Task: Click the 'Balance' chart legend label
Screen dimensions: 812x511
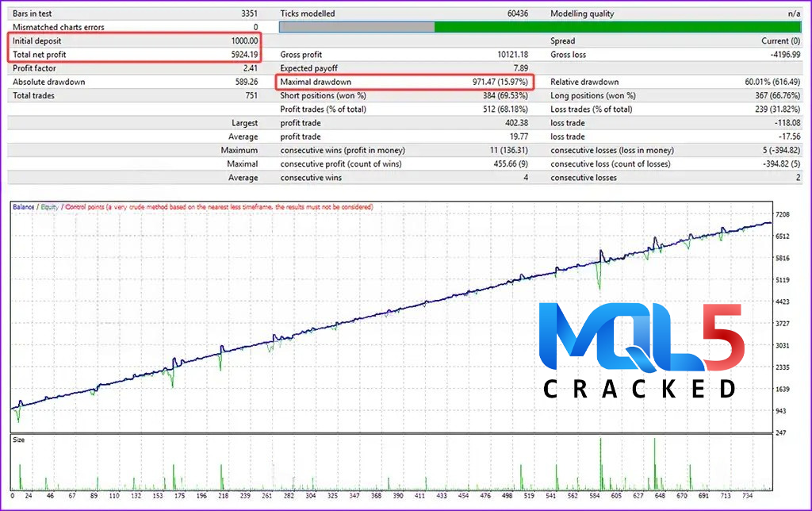Action: 23,207
